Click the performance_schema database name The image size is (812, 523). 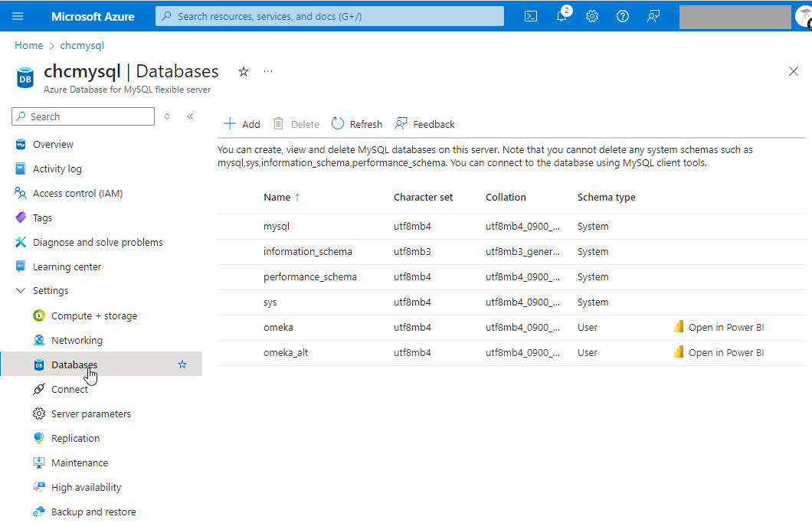pyautogui.click(x=310, y=277)
